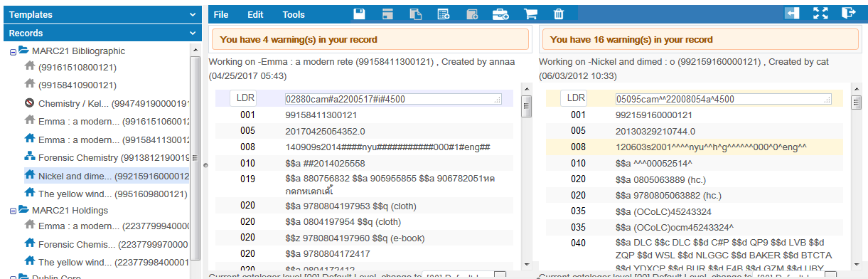
Task: Click the Add field list-plus icon
Action: pyautogui.click(x=444, y=14)
